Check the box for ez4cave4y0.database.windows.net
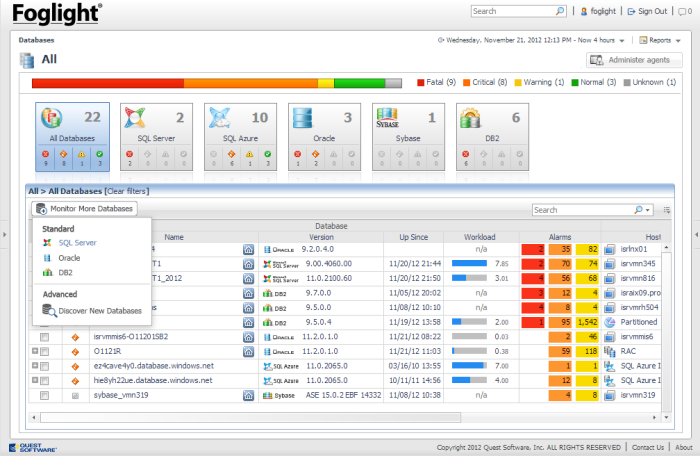The height and width of the screenshot is (456, 700). click(45, 366)
